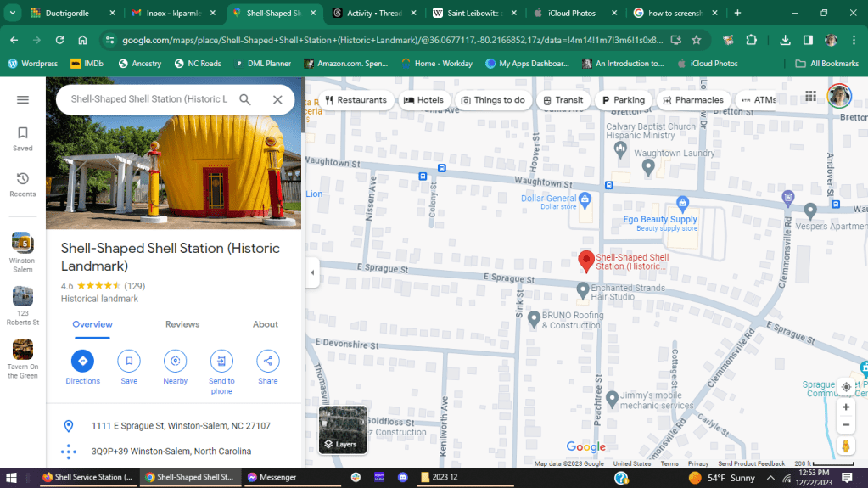Center map on your location
This screenshot has height=488, width=868.
(845, 387)
